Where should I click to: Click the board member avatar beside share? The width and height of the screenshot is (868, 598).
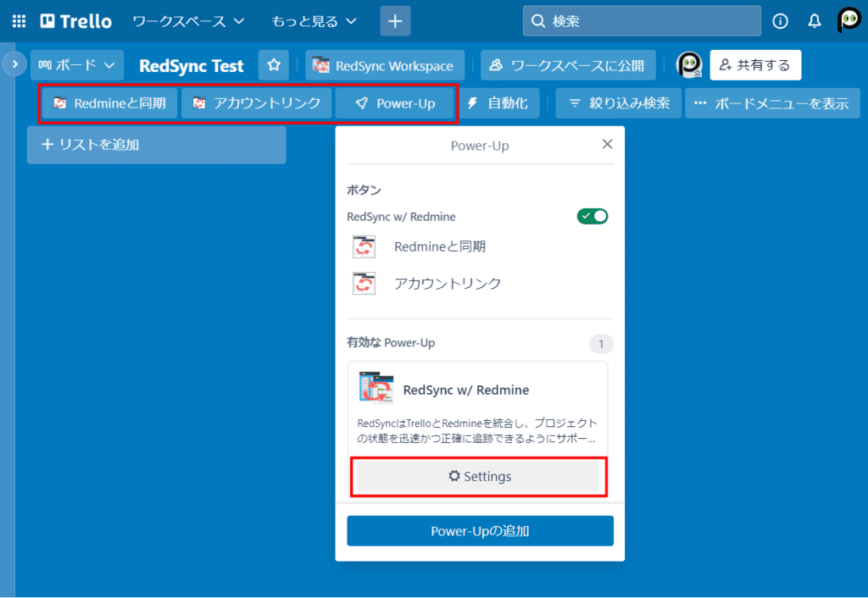[x=689, y=65]
